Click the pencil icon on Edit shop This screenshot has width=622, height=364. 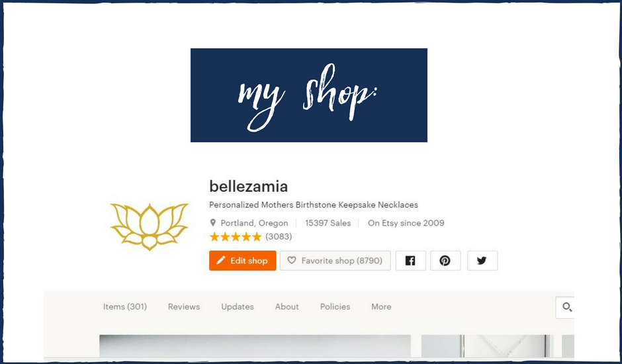coord(221,260)
